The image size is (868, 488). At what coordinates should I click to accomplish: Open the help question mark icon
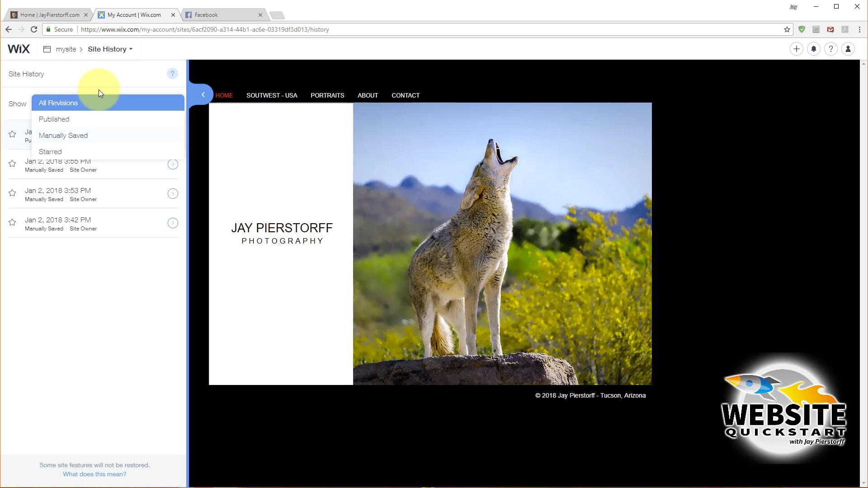pos(831,49)
